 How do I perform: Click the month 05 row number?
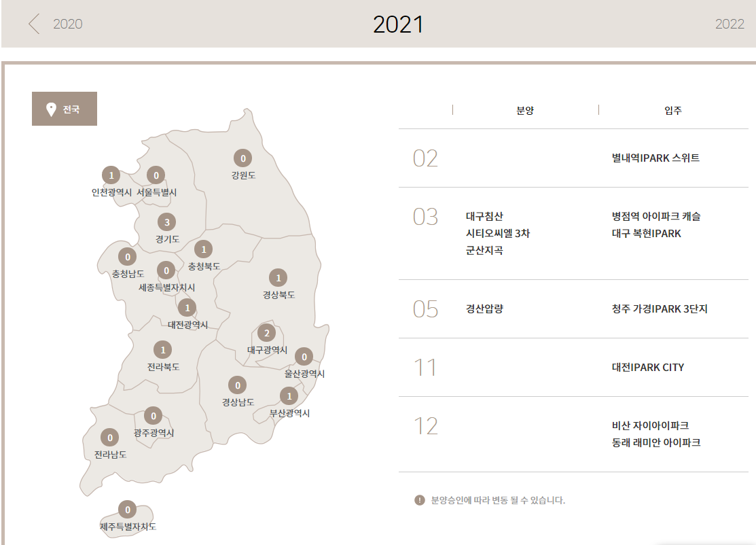tap(425, 309)
